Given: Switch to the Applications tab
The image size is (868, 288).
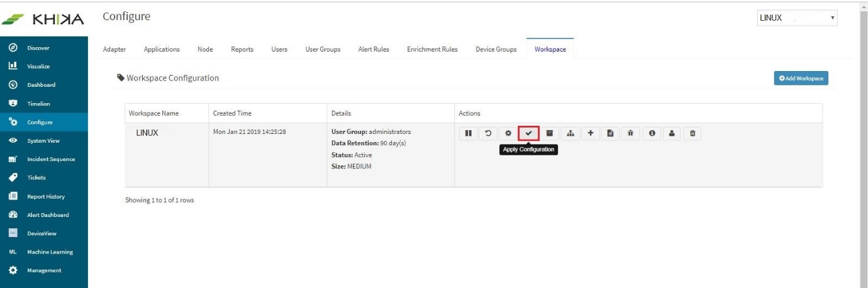Looking at the screenshot, I should tap(162, 50).
